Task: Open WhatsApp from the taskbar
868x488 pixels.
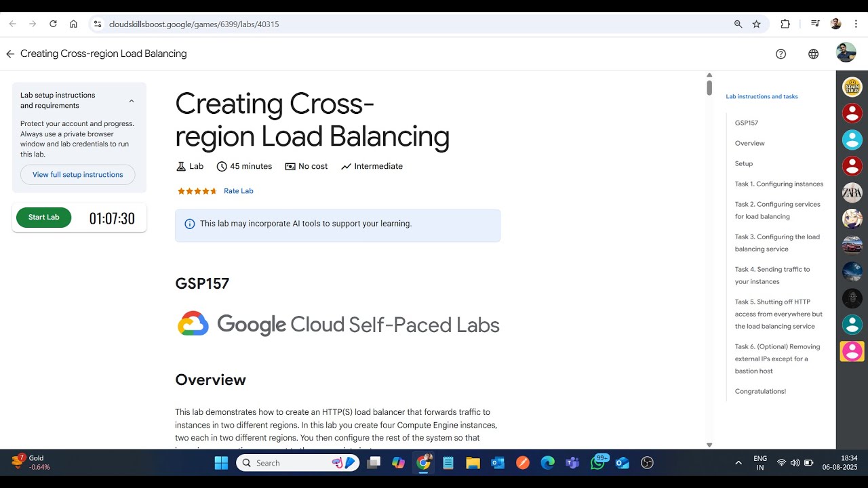Action: tap(597, 463)
